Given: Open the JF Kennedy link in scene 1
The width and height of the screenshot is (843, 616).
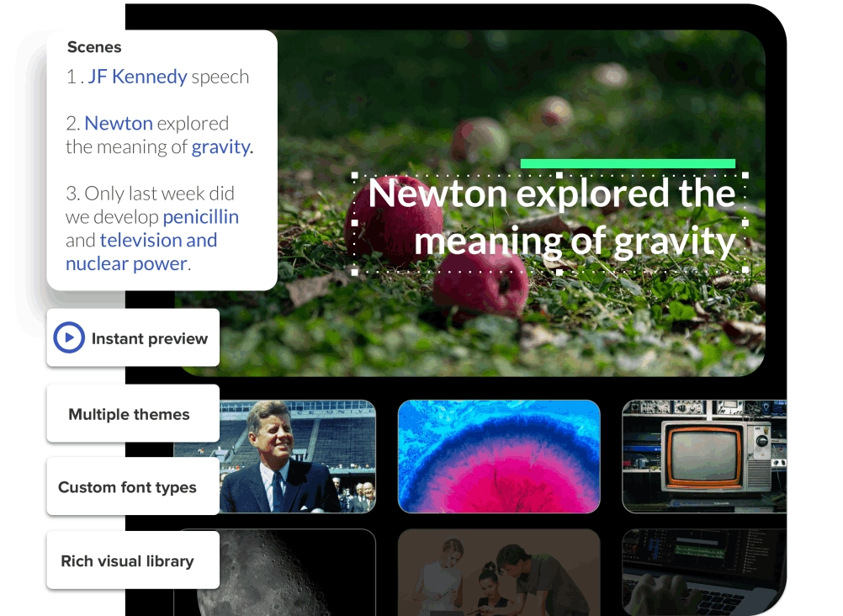Looking at the screenshot, I should point(137,76).
